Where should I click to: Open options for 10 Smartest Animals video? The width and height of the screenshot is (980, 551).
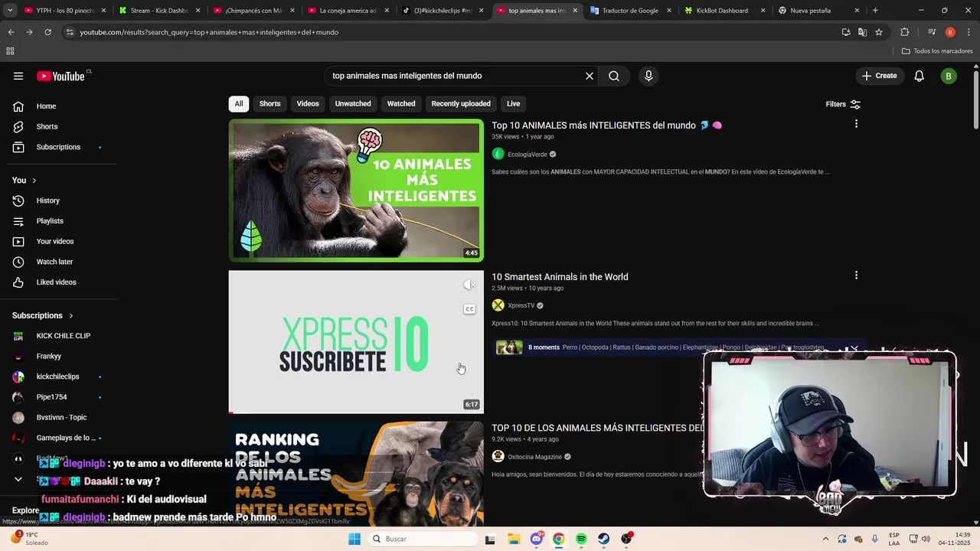[x=856, y=275]
